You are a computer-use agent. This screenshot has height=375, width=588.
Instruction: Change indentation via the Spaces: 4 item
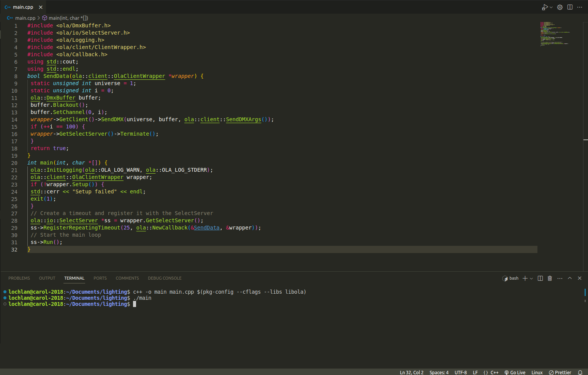pos(439,372)
